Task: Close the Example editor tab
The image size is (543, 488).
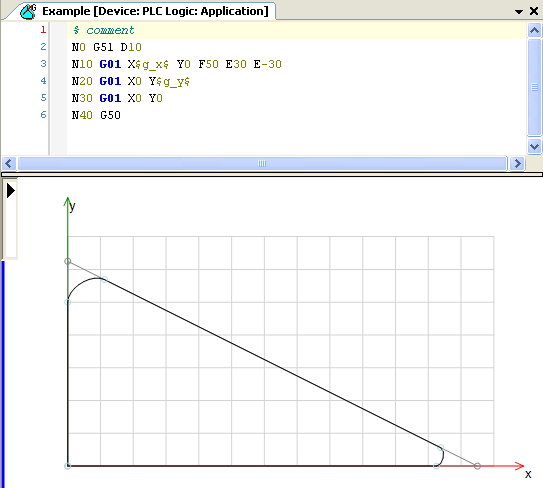Action: tap(534, 11)
